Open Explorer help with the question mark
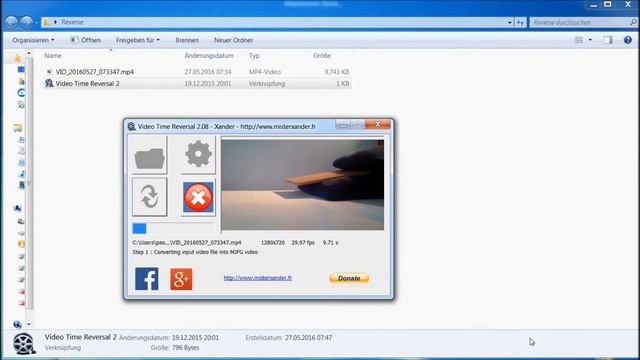 (628, 40)
